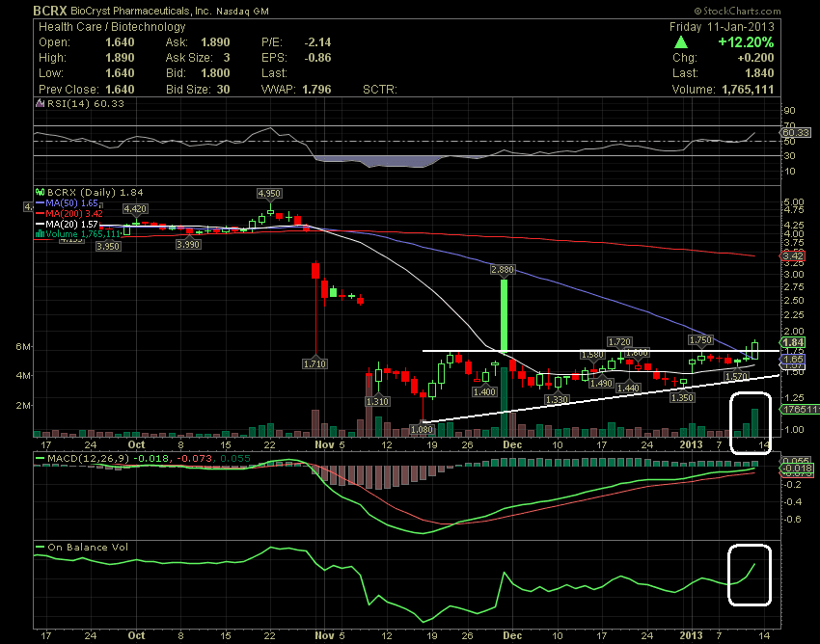The width and height of the screenshot is (820, 644).
Task: Click the green line marker beside MACD label
Action: click(41, 459)
